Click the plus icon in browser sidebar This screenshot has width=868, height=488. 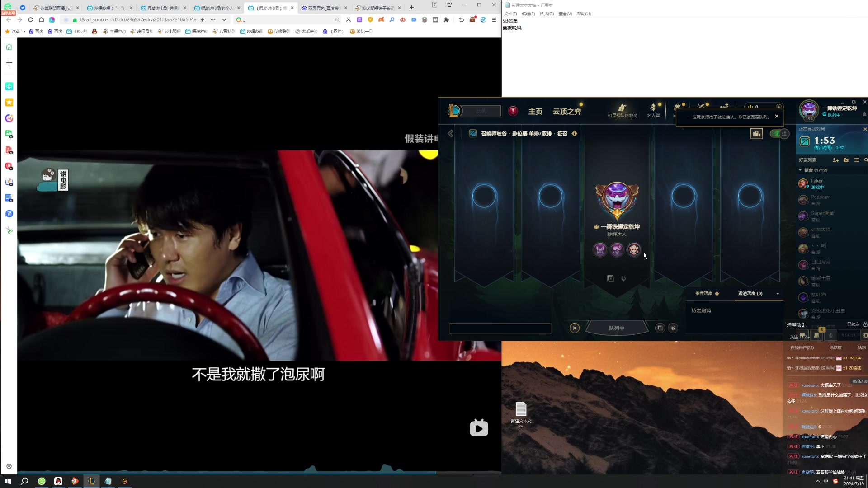click(9, 63)
